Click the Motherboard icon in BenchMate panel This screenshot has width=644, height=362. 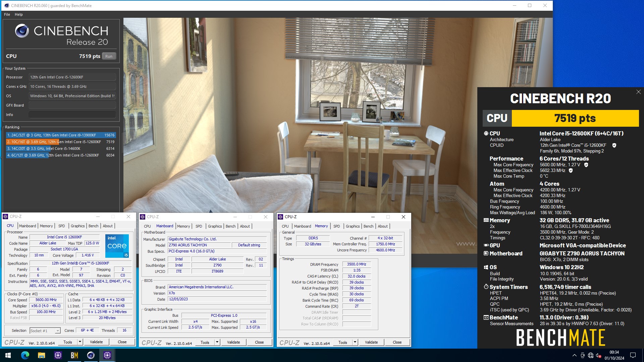(486, 253)
